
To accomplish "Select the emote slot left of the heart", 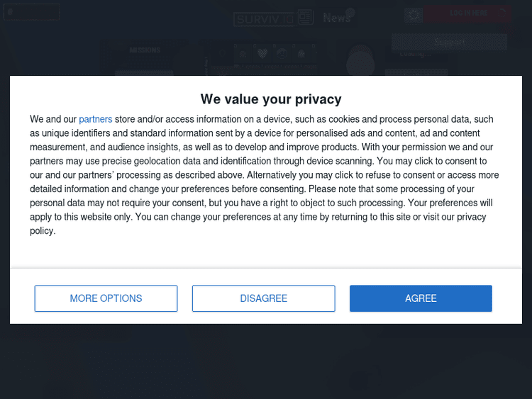I will tap(243, 53).
